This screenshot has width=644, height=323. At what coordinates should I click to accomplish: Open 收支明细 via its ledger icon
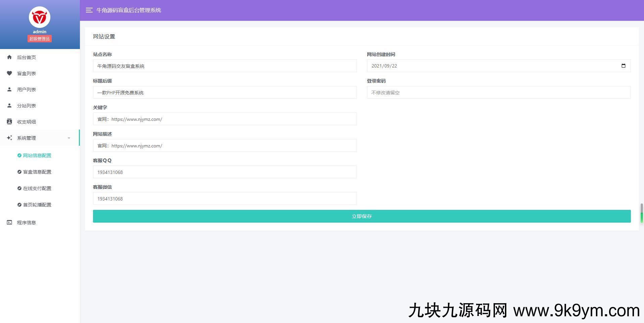pos(9,122)
